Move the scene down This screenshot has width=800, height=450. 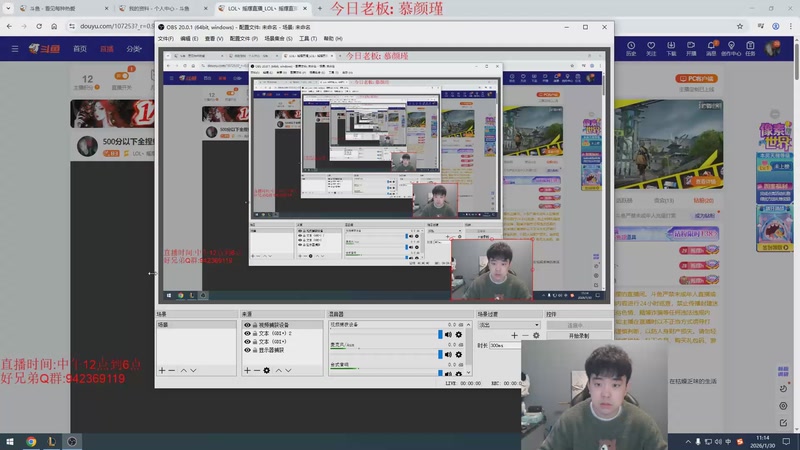tap(193, 370)
